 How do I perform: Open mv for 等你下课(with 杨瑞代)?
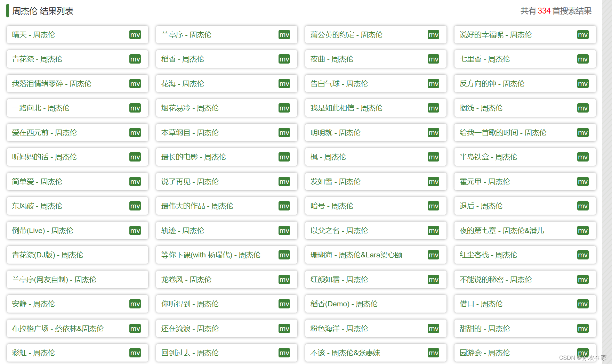[x=284, y=255]
